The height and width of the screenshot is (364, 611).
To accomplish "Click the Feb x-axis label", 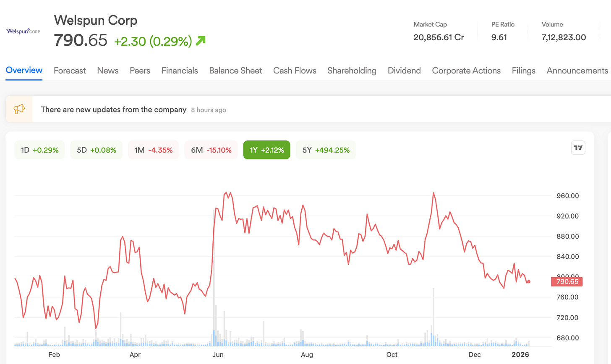I will (x=54, y=354).
